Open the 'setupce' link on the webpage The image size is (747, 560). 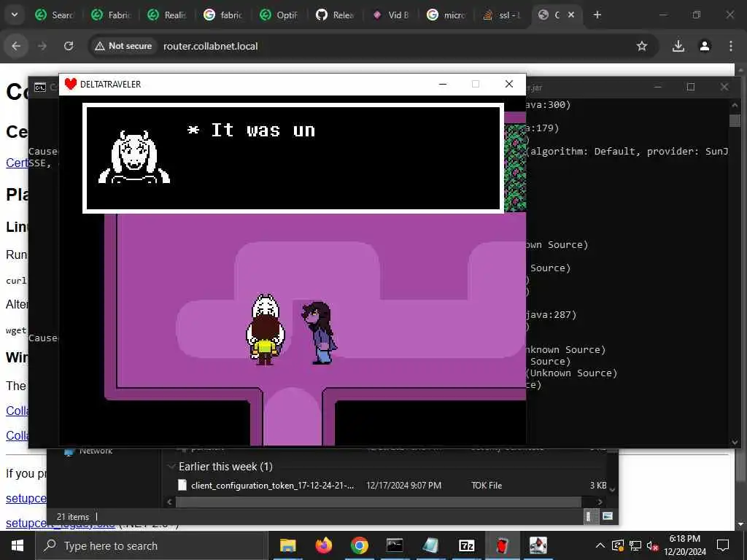click(x=26, y=498)
